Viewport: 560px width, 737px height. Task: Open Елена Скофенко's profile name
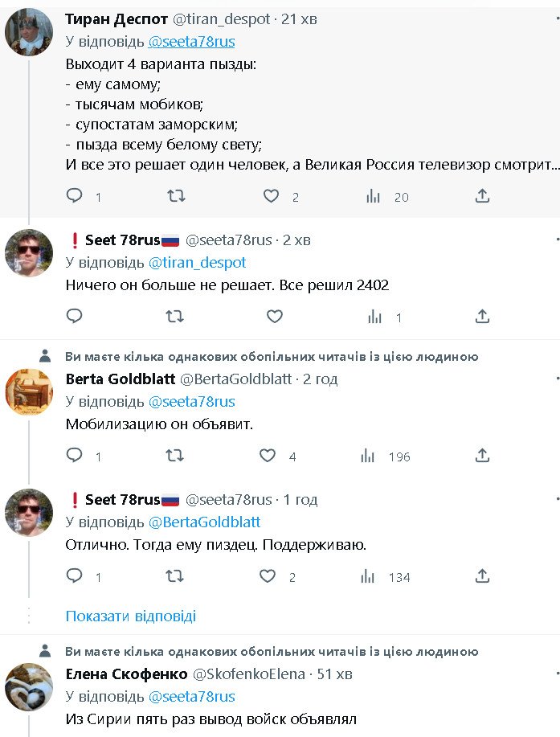[126, 674]
